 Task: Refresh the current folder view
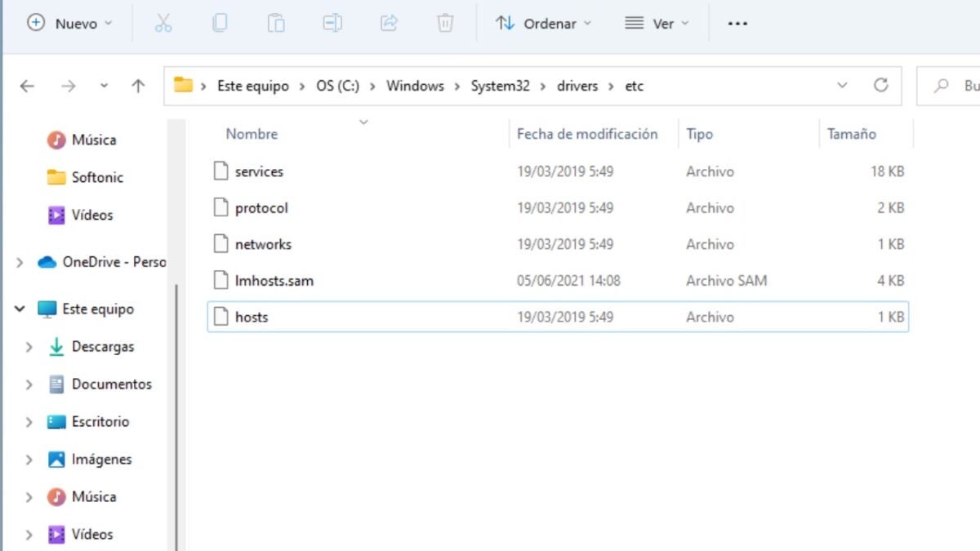880,86
